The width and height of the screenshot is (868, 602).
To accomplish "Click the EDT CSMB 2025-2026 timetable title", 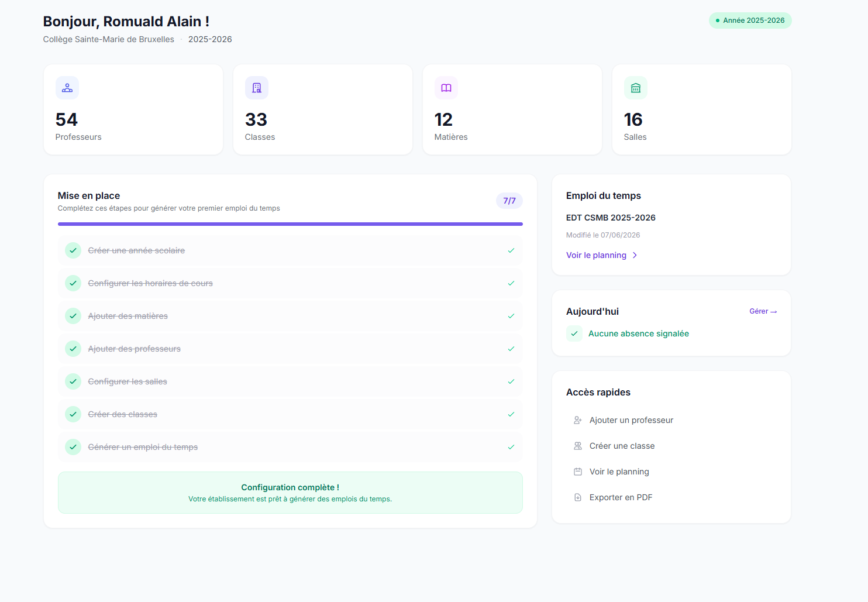I will coord(611,218).
